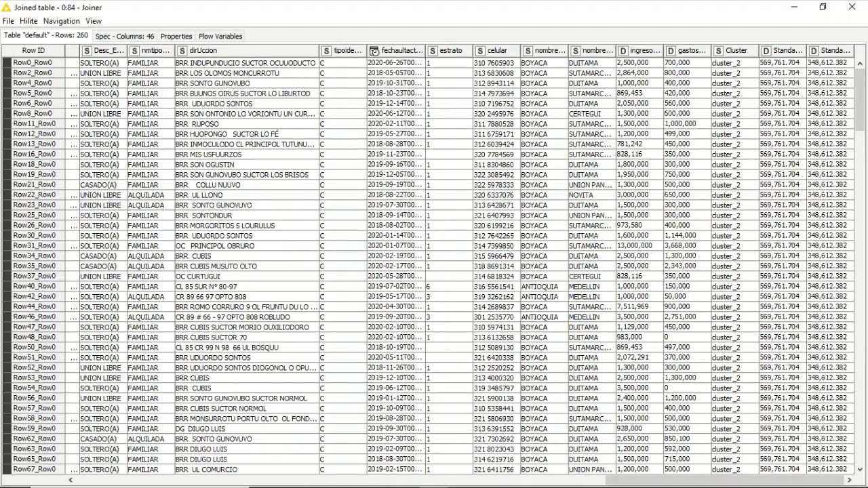The image size is (868, 488).
Task: Click cell CR 89 66 97 OPTO 808
Action: click(246, 297)
